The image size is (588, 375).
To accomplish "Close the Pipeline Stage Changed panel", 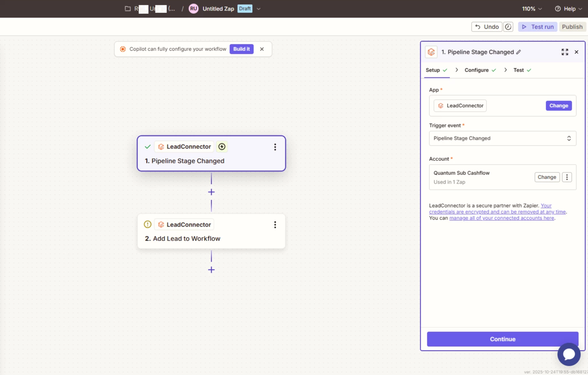I will click(x=576, y=52).
